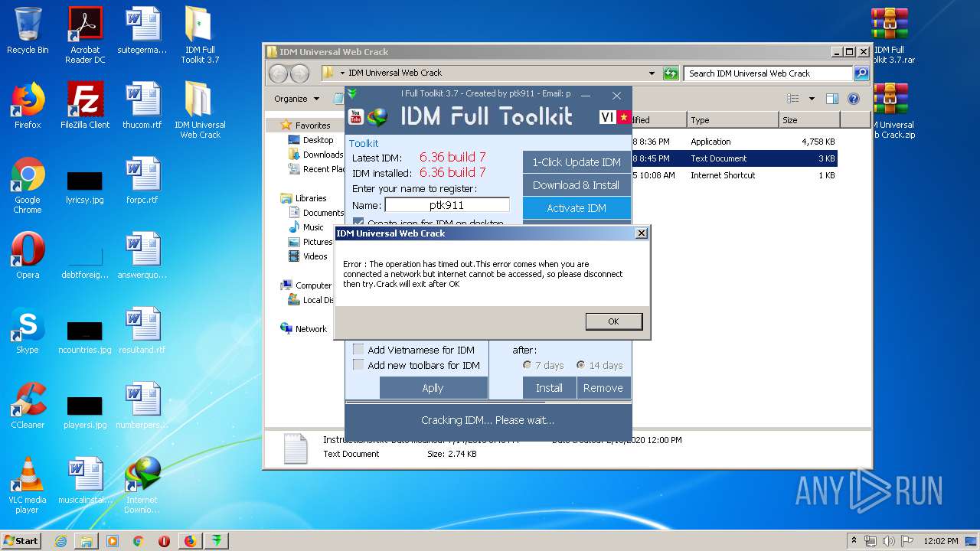Open IDM Full Toolkit 3.7 folder
This screenshot has height=551, width=980.
coord(200,35)
